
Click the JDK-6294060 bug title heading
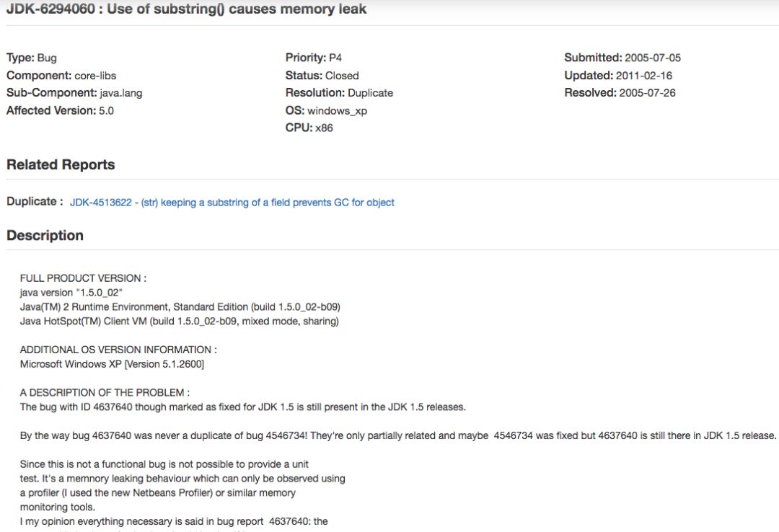pos(186,9)
